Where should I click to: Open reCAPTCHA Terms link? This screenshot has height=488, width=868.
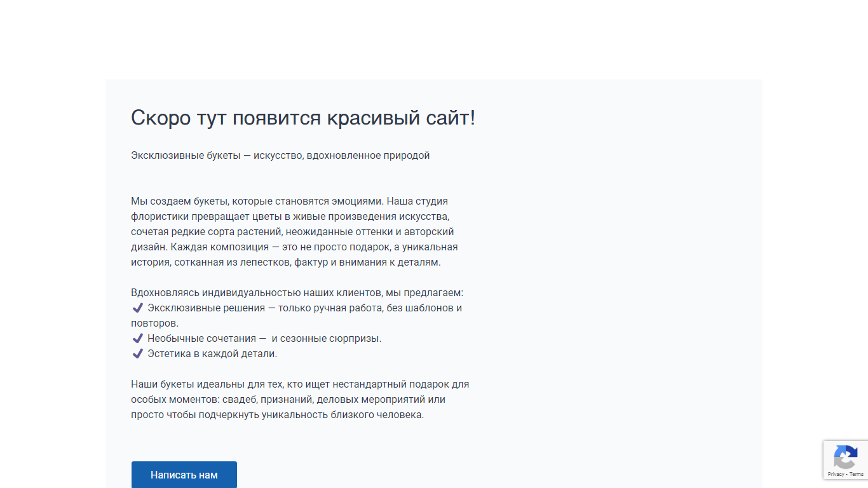(x=857, y=474)
